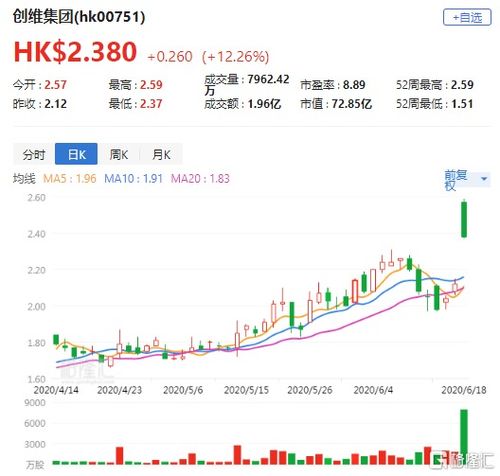Click 最低 value 2.37
Screen dimensions: 500x476
point(151,104)
